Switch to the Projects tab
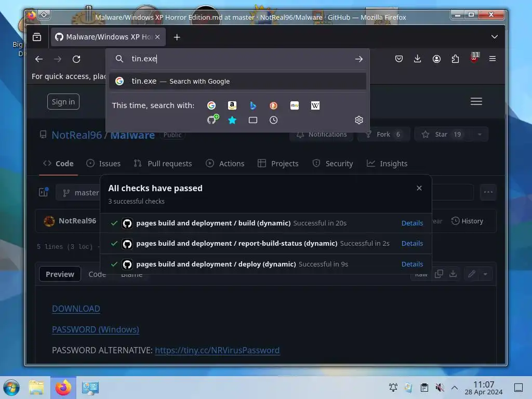This screenshot has height=399, width=532. pyautogui.click(x=278, y=164)
